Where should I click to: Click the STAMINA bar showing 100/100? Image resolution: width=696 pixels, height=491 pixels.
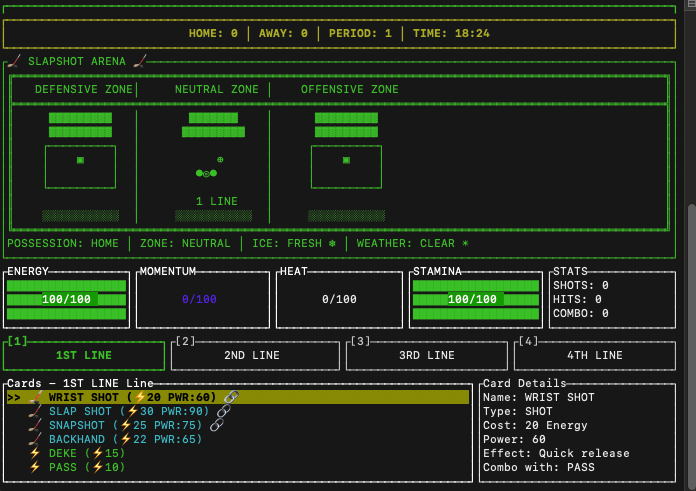point(476,300)
